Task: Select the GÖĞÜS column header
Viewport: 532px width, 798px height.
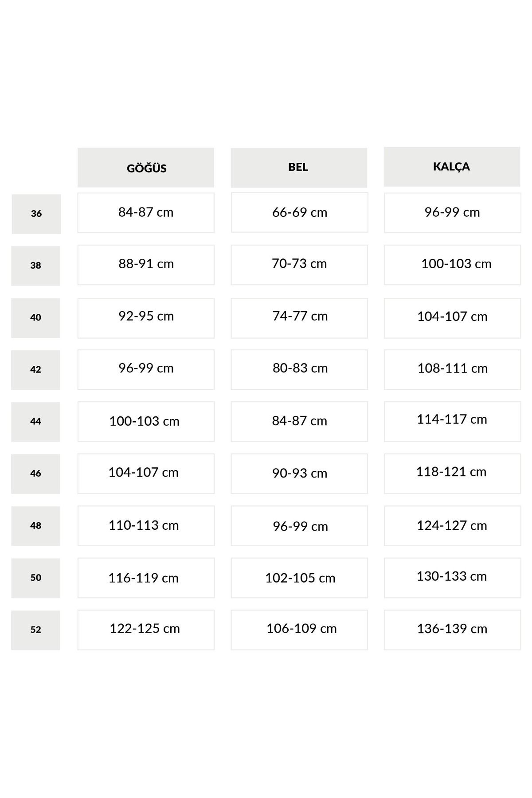Action: point(146,168)
